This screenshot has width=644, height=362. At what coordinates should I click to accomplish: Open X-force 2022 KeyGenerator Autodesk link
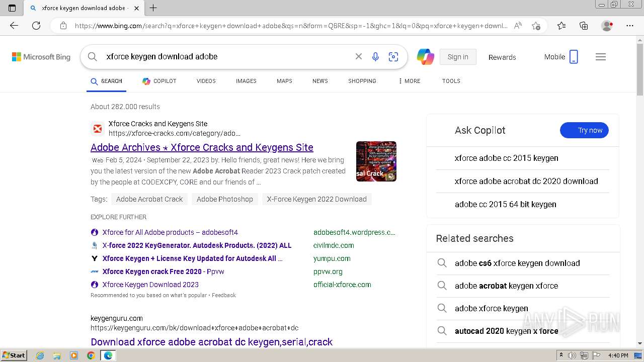click(x=197, y=245)
